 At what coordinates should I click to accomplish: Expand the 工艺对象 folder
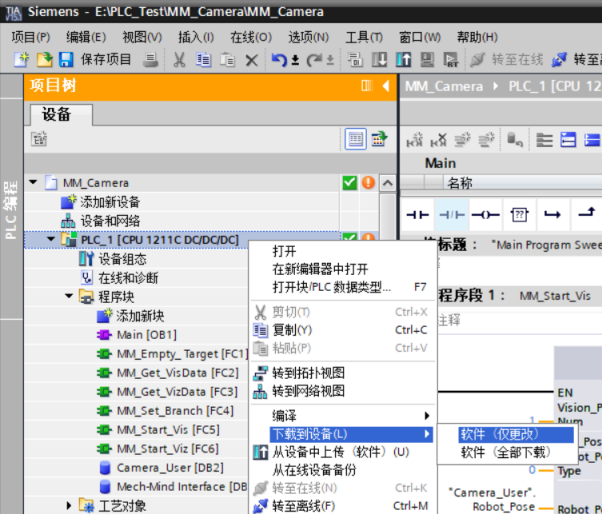pos(69,506)
